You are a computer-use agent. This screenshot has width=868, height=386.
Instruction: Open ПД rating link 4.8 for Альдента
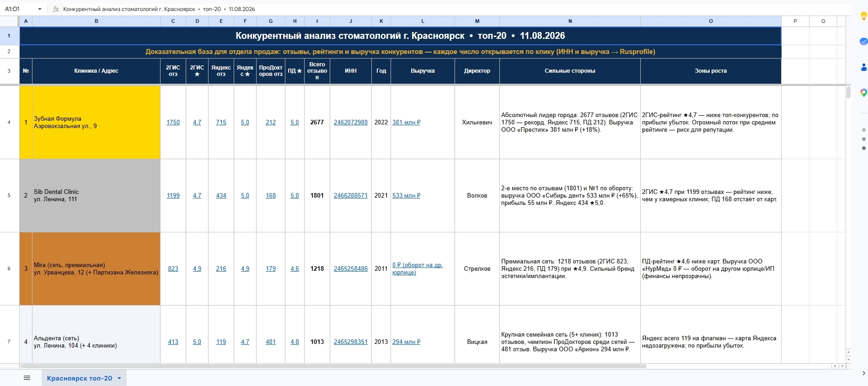pos(295,342)
